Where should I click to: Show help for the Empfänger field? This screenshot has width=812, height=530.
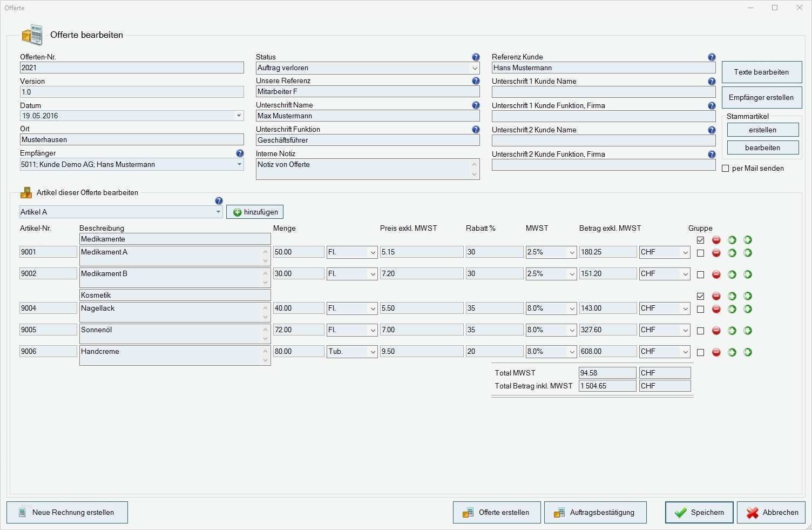[240, 153]
